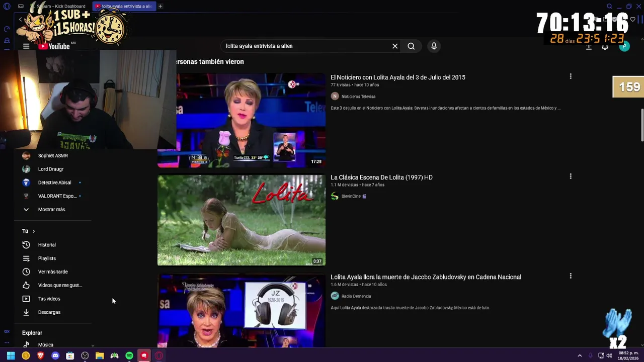
Task: Open Tus videos in the sidebar
Action: tap(49, 299)
